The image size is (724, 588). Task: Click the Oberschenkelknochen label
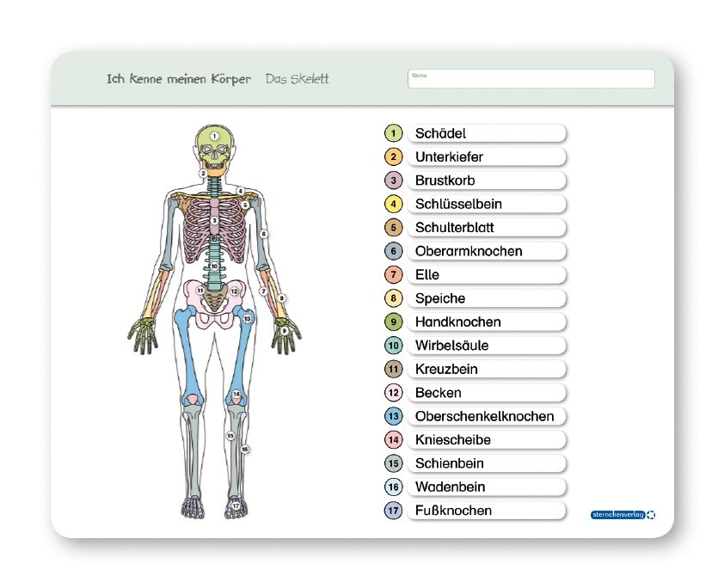486,416
